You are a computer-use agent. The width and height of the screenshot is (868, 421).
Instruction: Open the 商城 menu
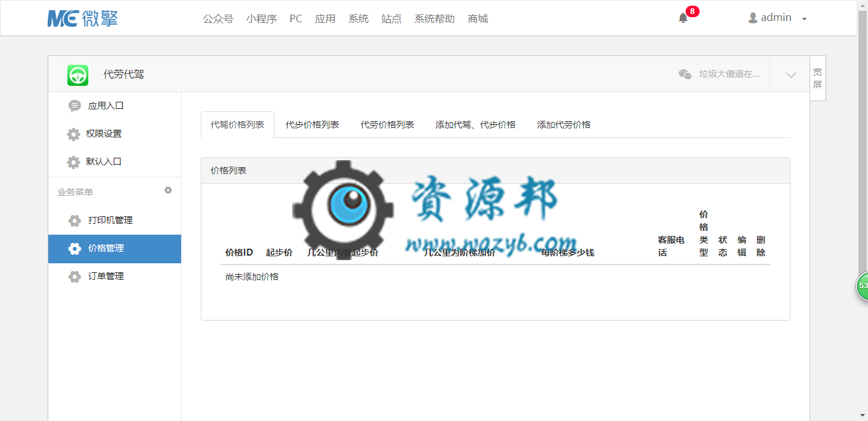[x=477, y=18]
